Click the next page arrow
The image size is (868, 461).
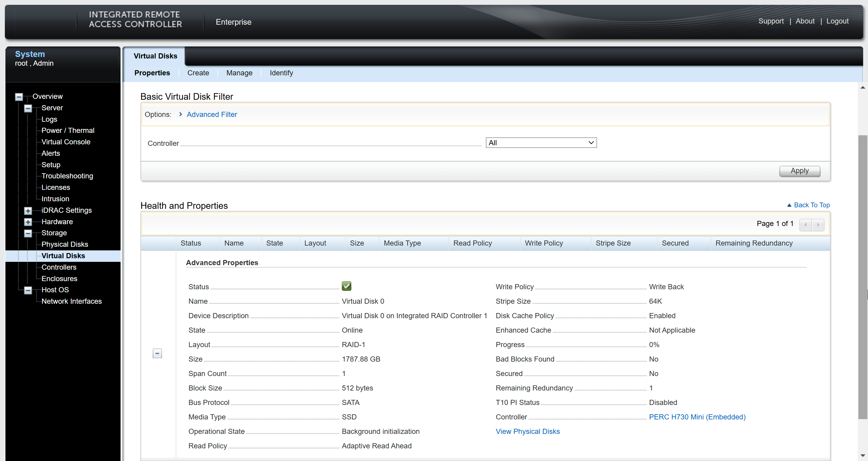pos(818,224)
